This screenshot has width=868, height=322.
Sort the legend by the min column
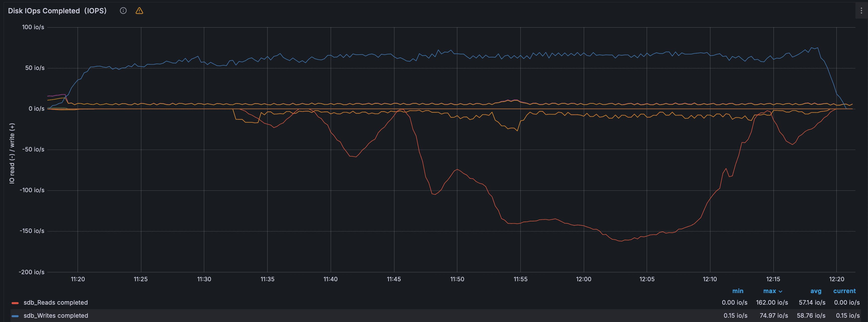[738, 291]
